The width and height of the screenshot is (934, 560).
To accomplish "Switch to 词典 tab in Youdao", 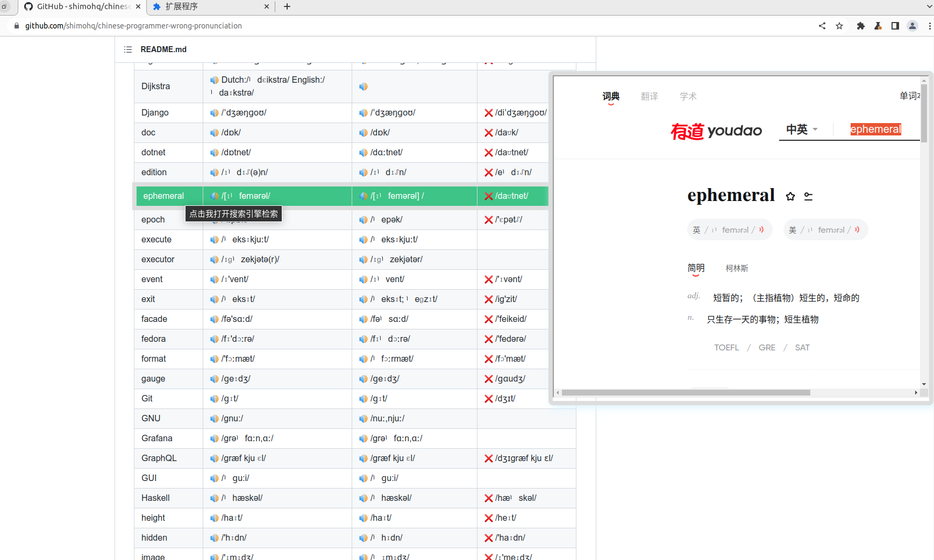I will tap(611, 96).
